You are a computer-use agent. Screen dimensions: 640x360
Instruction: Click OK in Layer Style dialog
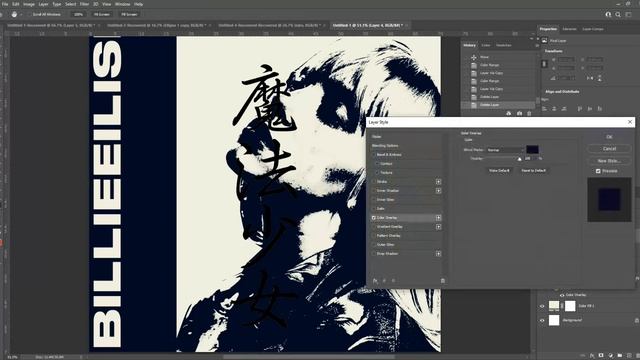pyautogui.click(x=609, y=137)
